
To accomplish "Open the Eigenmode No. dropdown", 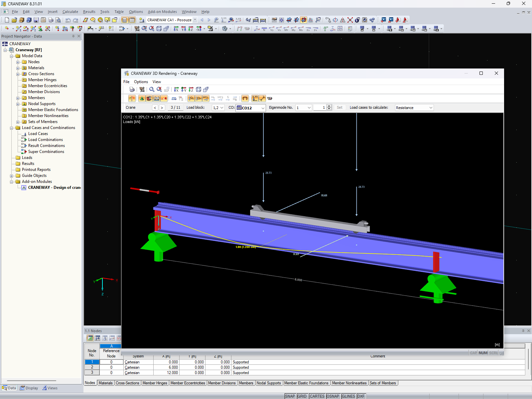I will click(304, 108).
